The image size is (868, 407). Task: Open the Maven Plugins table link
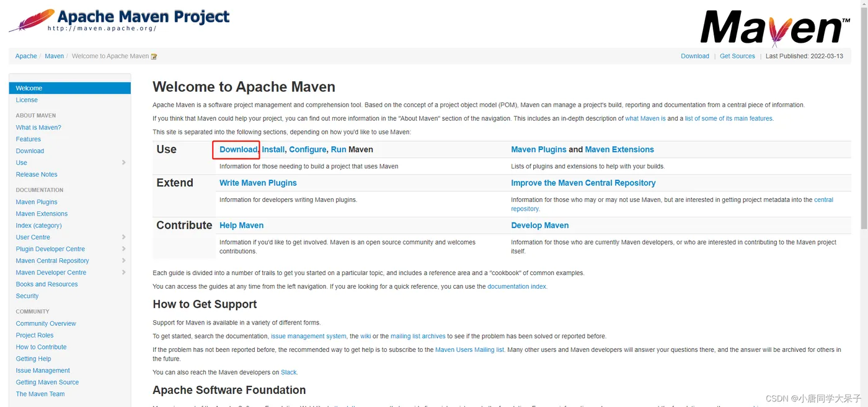click(x=539, y=149)
